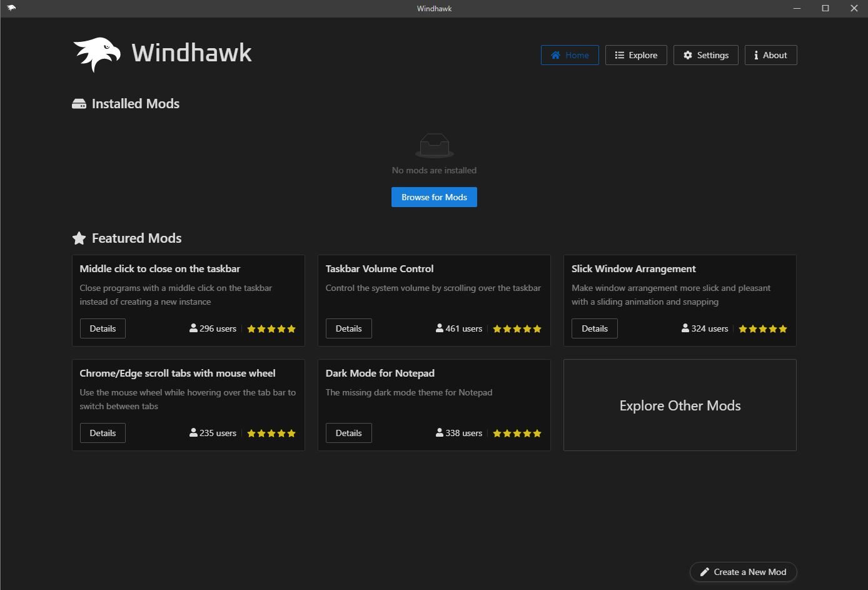Open the Settings tab
Viewport: 868px width, 590px height.
(x=705, y=55)
